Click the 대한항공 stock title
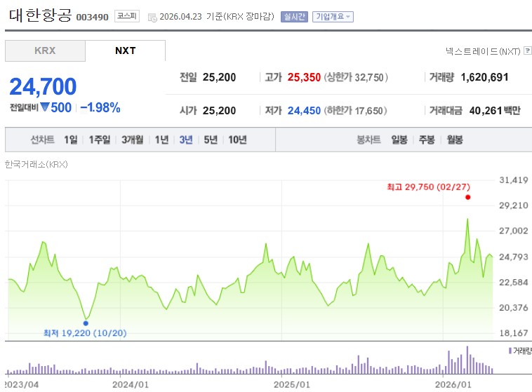Image resolution: width=532 pixels, height=392 pixels. coord(41,15)
